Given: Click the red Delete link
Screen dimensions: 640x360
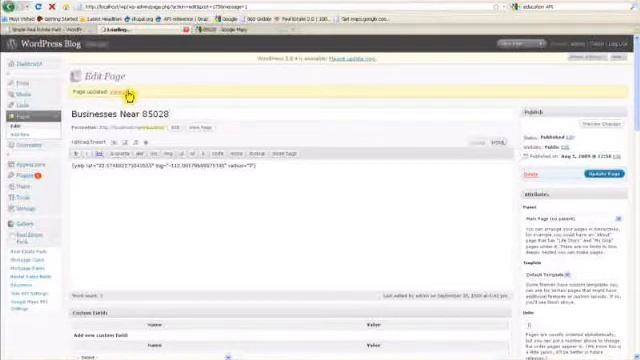Looking at the screenshot, I should coord(531,174).
